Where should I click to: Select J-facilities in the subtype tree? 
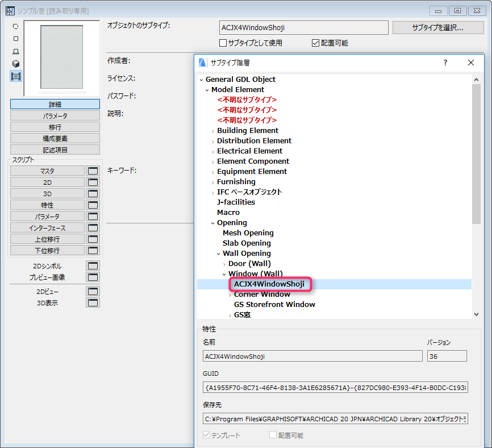coord(236,202)
